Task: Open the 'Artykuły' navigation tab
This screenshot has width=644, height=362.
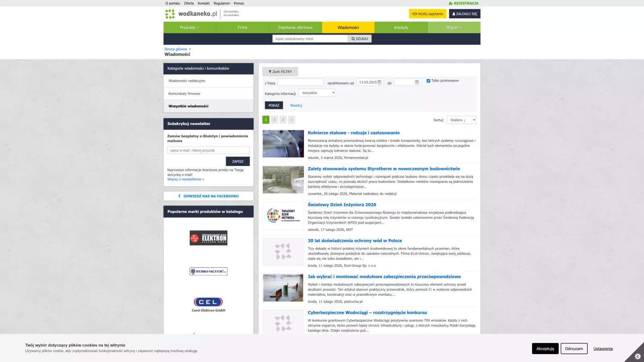Action: pyautogui.click(x=401, y=28)
